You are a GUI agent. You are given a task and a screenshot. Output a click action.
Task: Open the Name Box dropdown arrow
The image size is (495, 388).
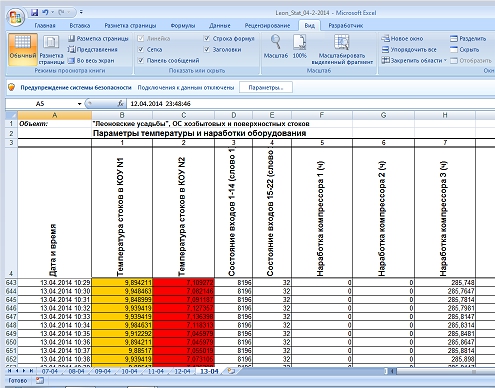(x=79, y=104)
